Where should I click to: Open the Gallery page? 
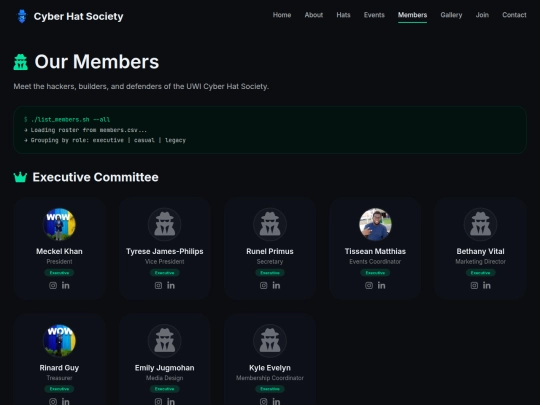tap(451, 15)
